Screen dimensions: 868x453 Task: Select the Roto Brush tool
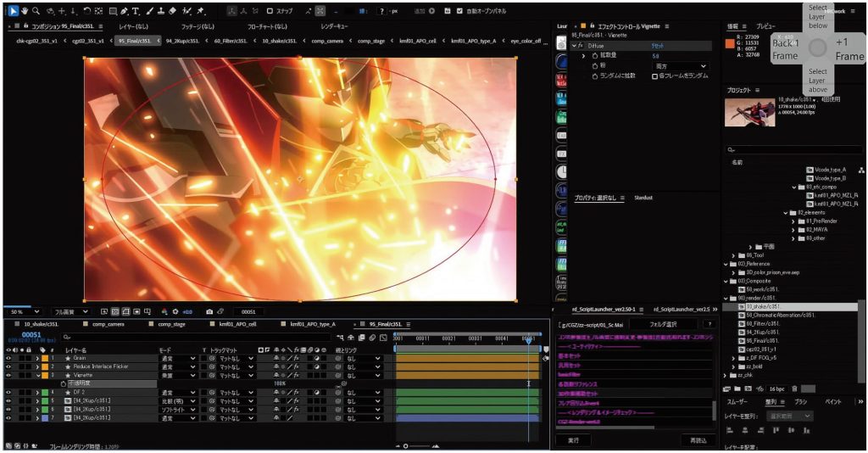coord(187,10)
